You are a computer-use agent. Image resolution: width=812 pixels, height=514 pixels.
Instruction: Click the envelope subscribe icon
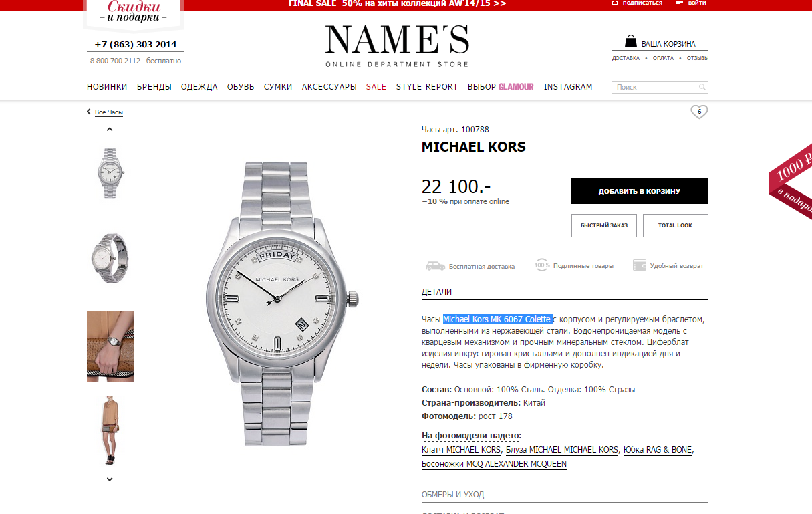[616, 3]
